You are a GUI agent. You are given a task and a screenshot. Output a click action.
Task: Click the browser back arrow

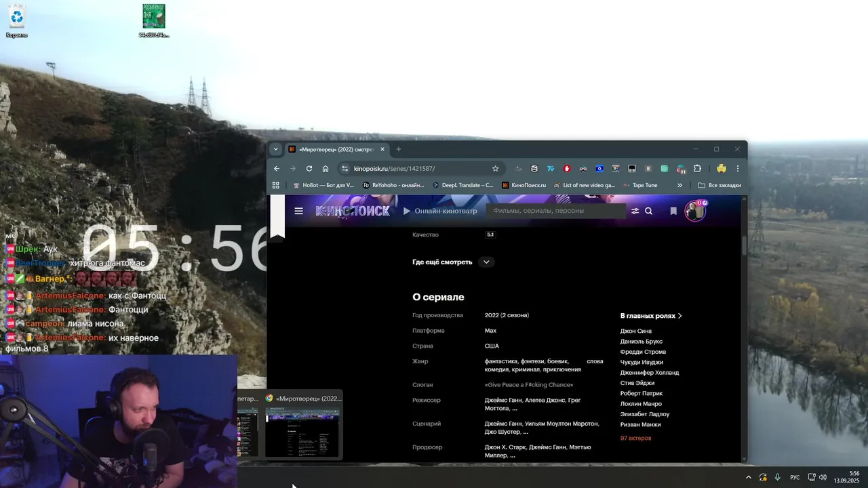coord(277,169)
